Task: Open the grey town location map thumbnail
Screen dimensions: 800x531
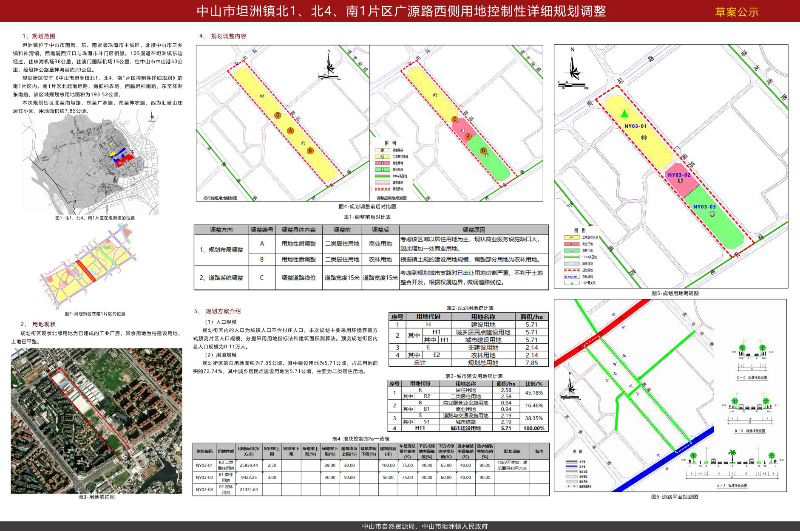Action: coord(91,164)
